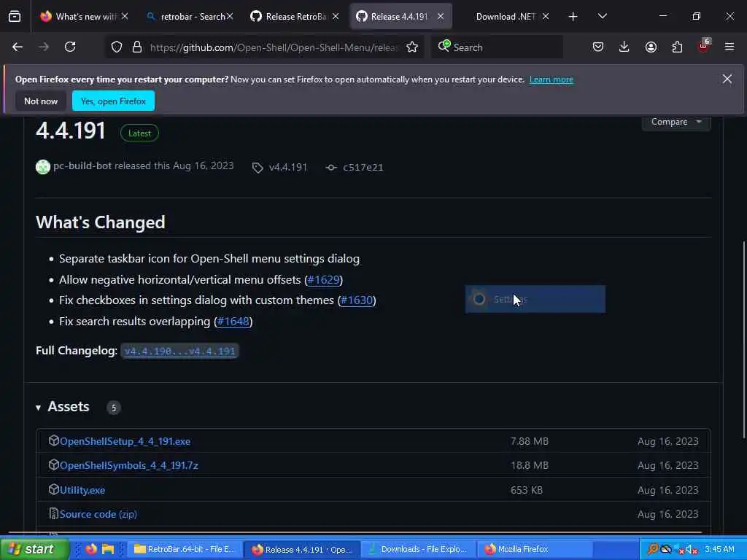
Task: Click the muted volume tray icon
Action: tap(692, 549)
